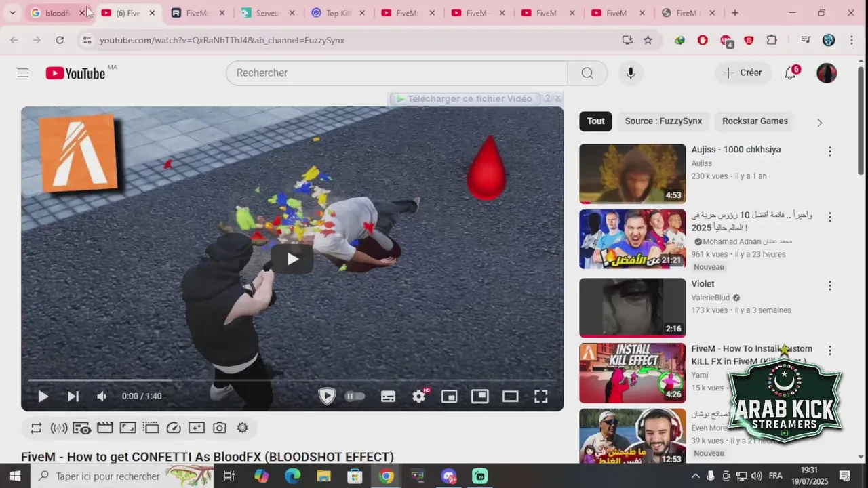Viewport: 868px width, 488px height.
Task: Toggle the autoplay switch
Action: (x=355, y=396)
